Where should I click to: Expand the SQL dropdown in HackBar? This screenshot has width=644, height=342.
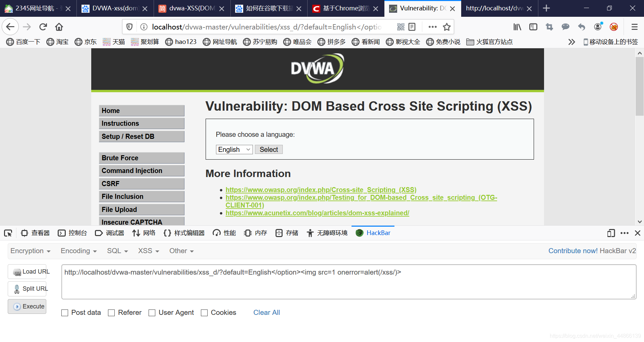(x=117, y=251)
